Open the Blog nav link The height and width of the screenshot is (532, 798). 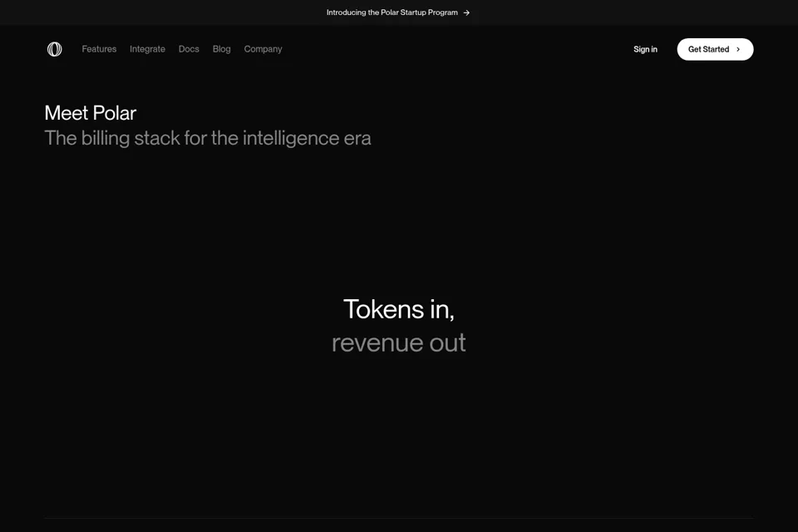[221, 49]
